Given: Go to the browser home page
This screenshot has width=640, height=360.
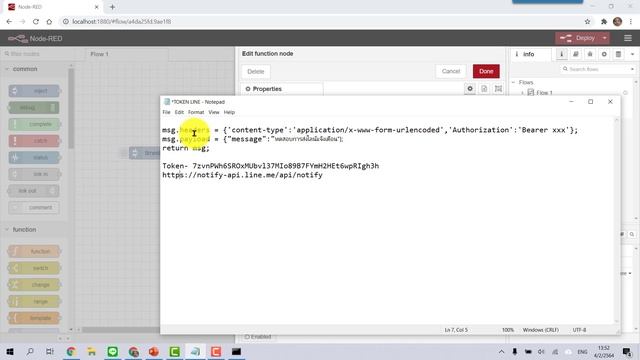Looking at the screenshot, I should pos(49,22).
